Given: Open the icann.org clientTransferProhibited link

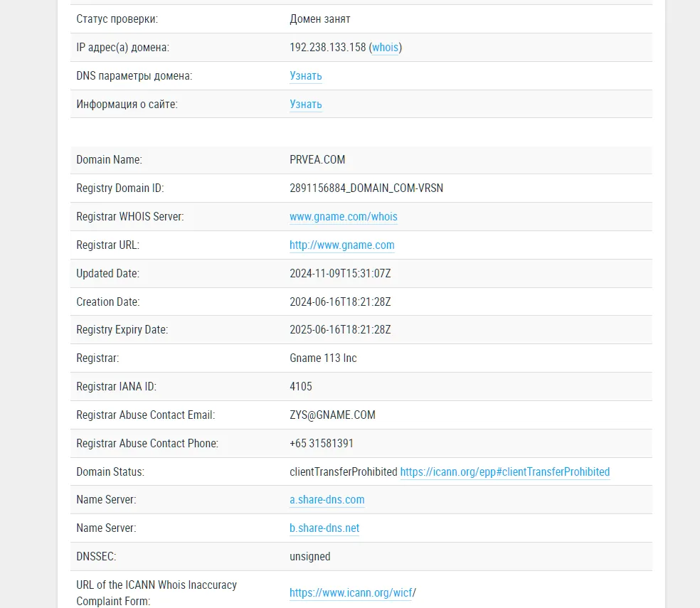Looking at the screenshot, I should pos(505,472).
